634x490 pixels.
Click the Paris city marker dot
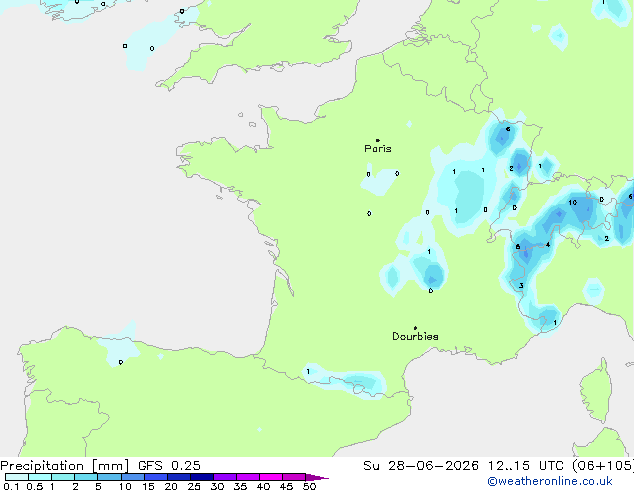tap(378, 140)
